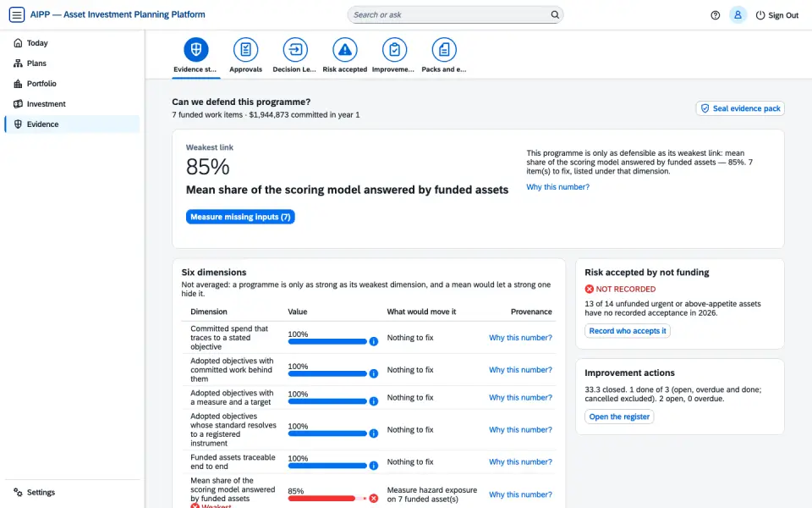812x508 pixels.
Task: Select the Risk accepted warning icon
Action: point(345,49)
